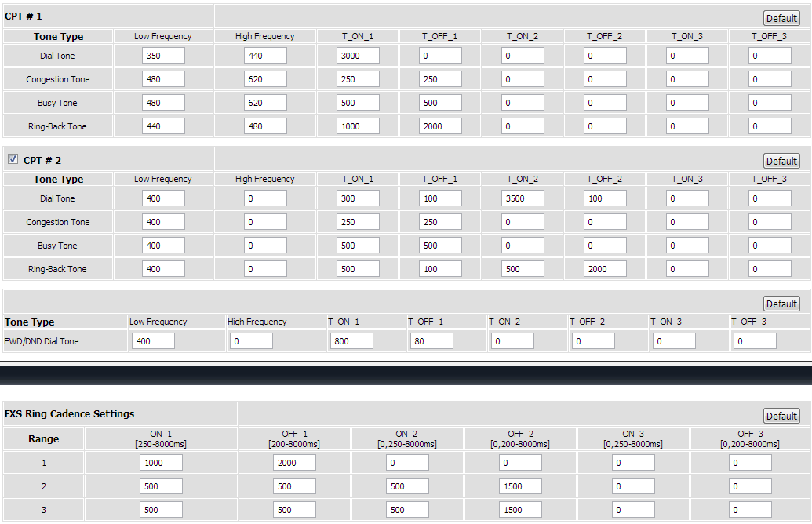Edit CPT # 2 Ring-Back Tone T_OFF_2 field
The height and width of the screenshot is (524, 812).
[604, 269]
